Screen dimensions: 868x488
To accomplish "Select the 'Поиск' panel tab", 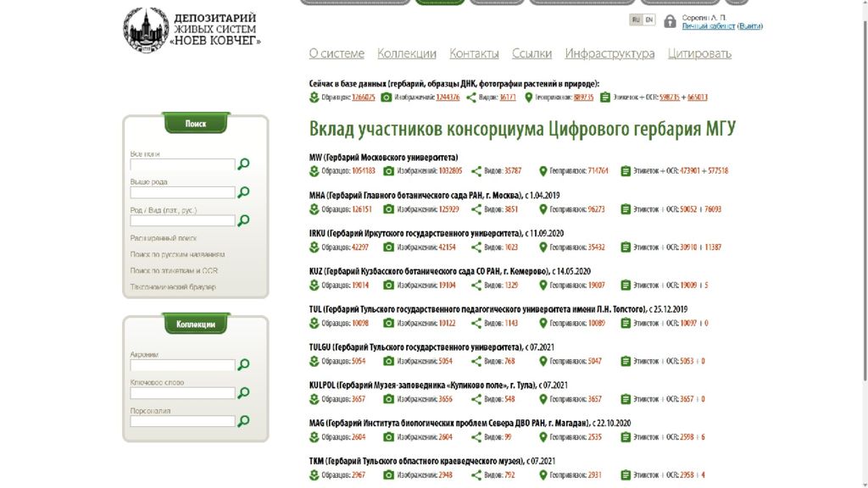I will [x=196, y=124].
